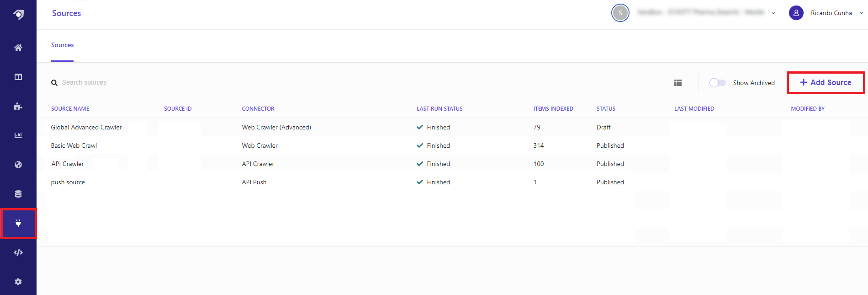Switch to list view layout icon
868x295 pixels.
pos(678,83)
